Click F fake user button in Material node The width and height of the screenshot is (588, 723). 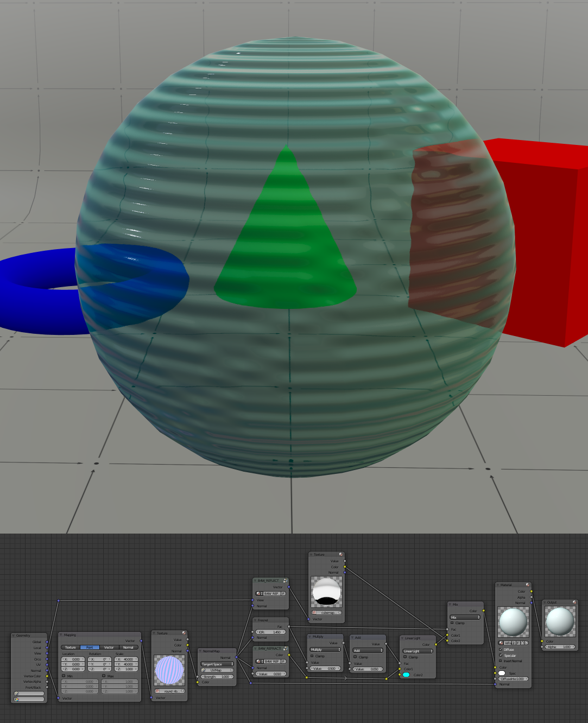[x=518, y=643]
